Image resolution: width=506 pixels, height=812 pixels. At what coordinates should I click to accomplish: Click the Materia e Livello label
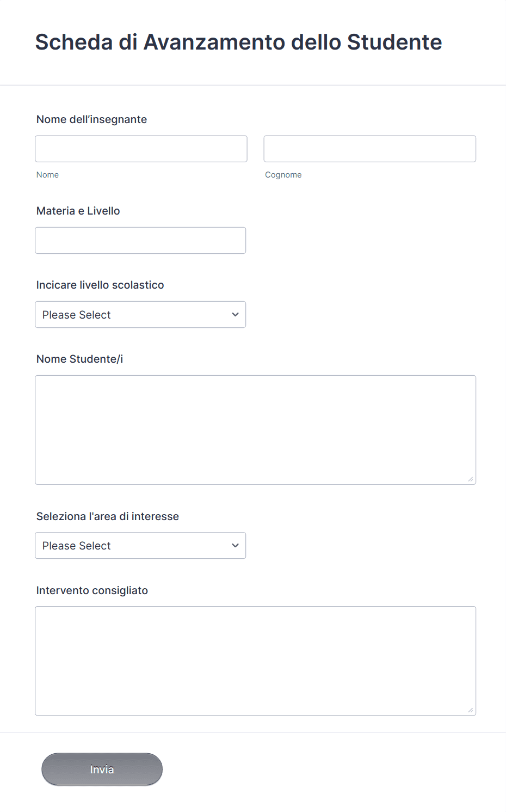click(x=78, y=211)
